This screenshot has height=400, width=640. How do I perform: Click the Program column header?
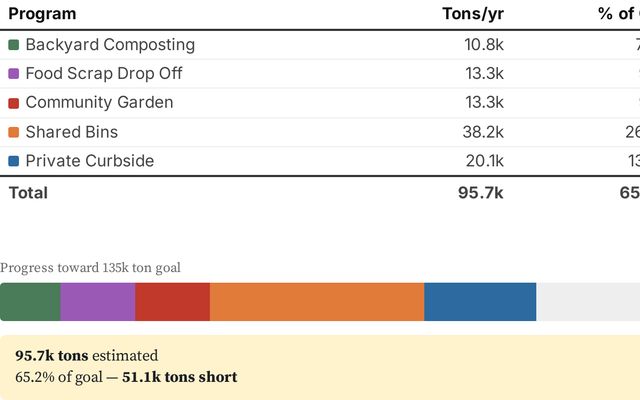point(42,14)
